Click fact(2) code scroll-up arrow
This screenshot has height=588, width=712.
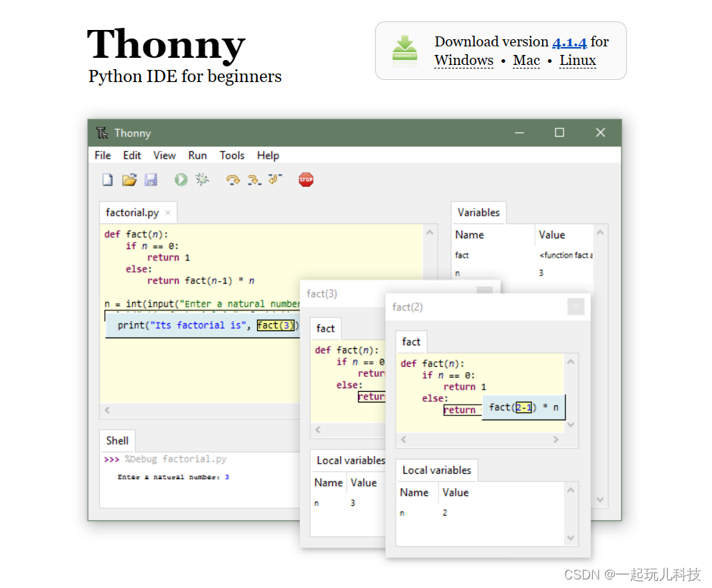click(x=571, y=362)
